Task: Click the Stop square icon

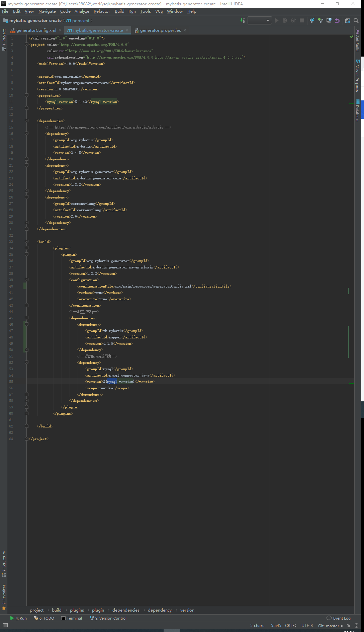Action: click(x=302, y=20)
